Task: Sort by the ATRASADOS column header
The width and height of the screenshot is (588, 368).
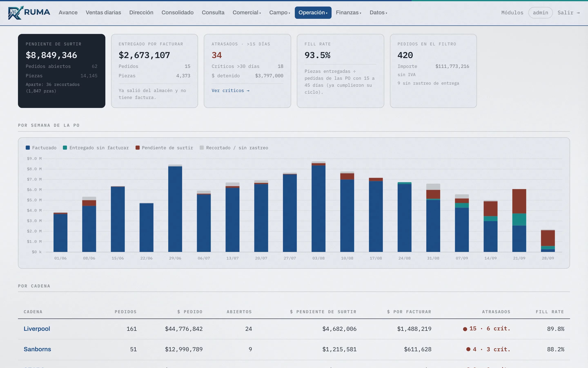Action: 496,312
